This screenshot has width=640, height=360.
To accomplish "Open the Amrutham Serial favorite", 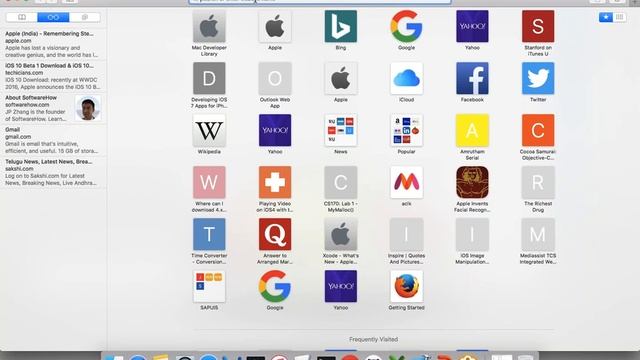I will point(472,130).
